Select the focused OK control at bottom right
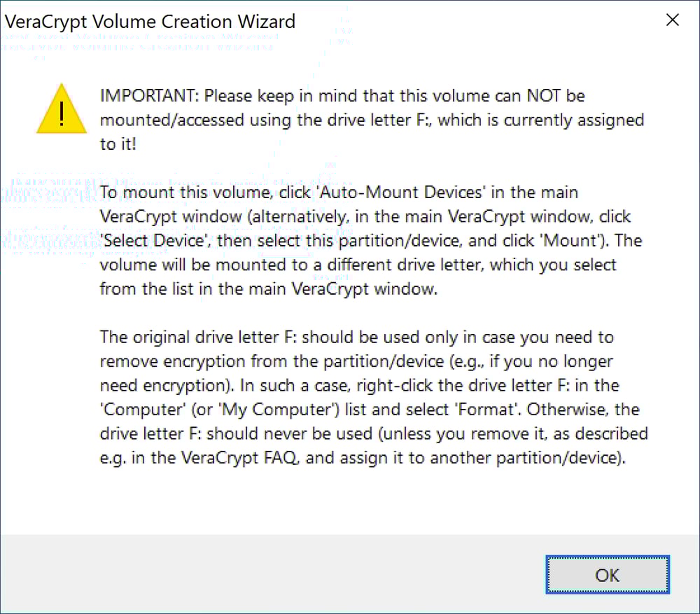The height and width of the screenshot is (614, 700). click(x=606, y=575)
